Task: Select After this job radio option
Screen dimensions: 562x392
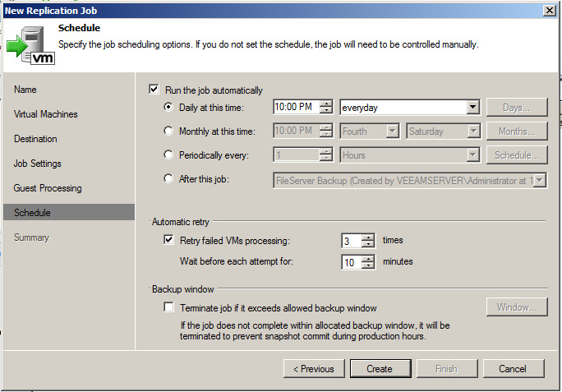Action: (x=168, y=178)
